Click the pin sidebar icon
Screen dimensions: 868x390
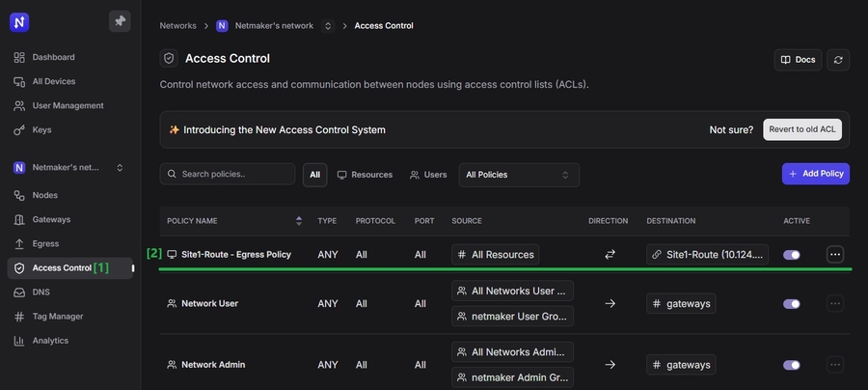point(120,20)
